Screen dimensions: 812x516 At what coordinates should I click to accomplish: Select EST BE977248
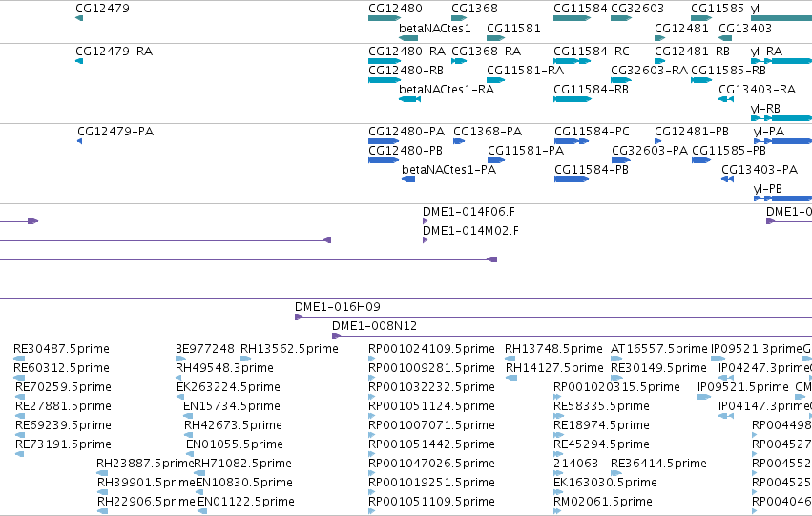tap(205, 349)
